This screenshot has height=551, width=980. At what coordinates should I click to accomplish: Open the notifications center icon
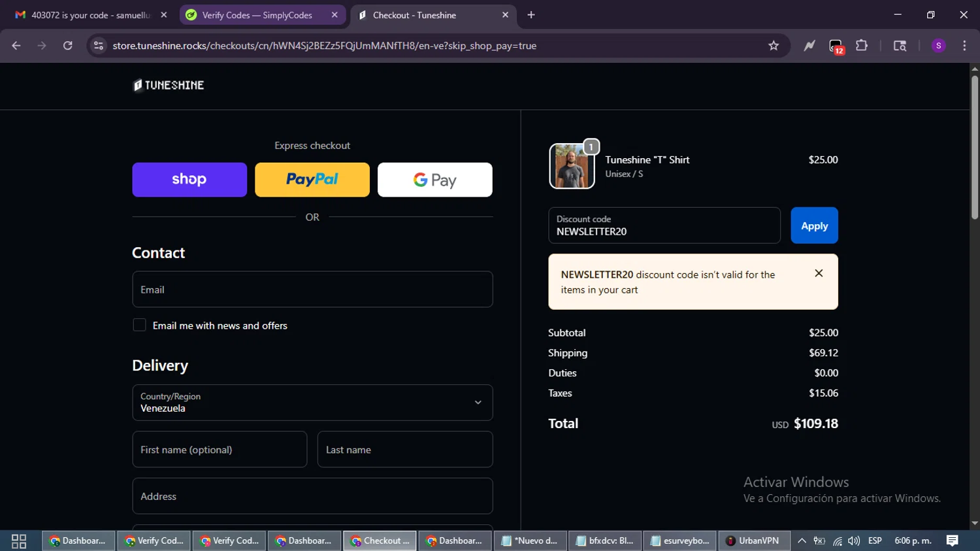coord(953,541)
